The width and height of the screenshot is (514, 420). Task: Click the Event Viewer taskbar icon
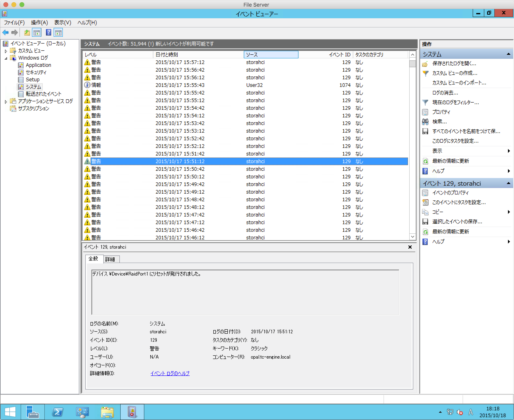[x=132, y=412]
